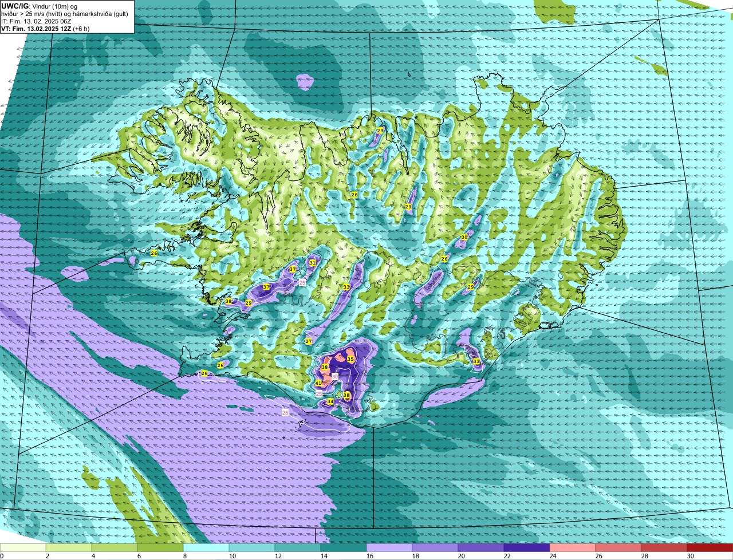Pick the dark red legend swatch above 30
The height and width of the screenshot is (560, 733).
tap(710, 548)
